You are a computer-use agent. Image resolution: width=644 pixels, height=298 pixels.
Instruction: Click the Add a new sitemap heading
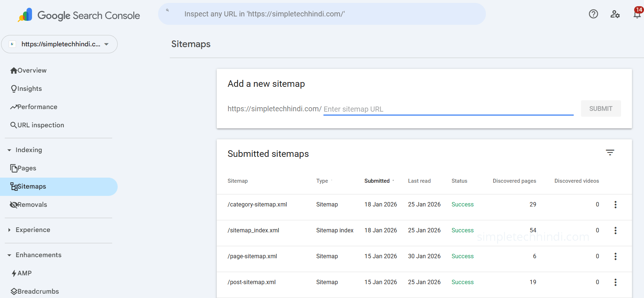coord(266,84)
